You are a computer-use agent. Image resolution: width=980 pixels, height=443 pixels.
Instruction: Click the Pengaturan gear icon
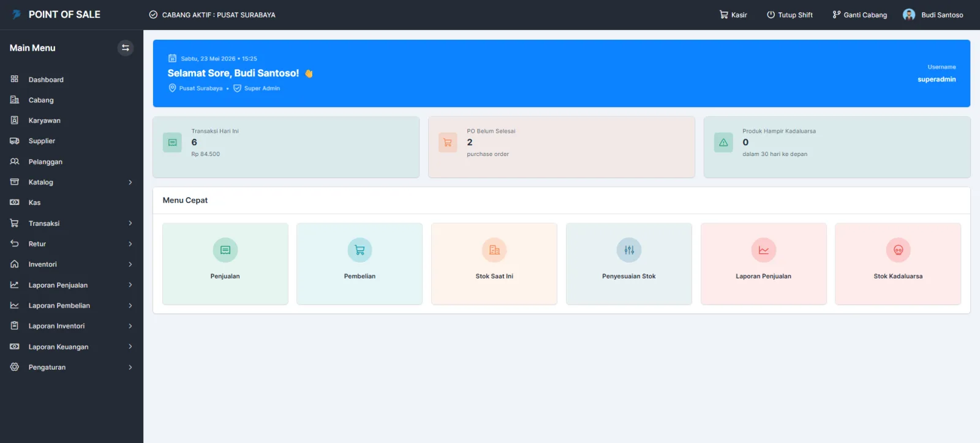(15, 367)
